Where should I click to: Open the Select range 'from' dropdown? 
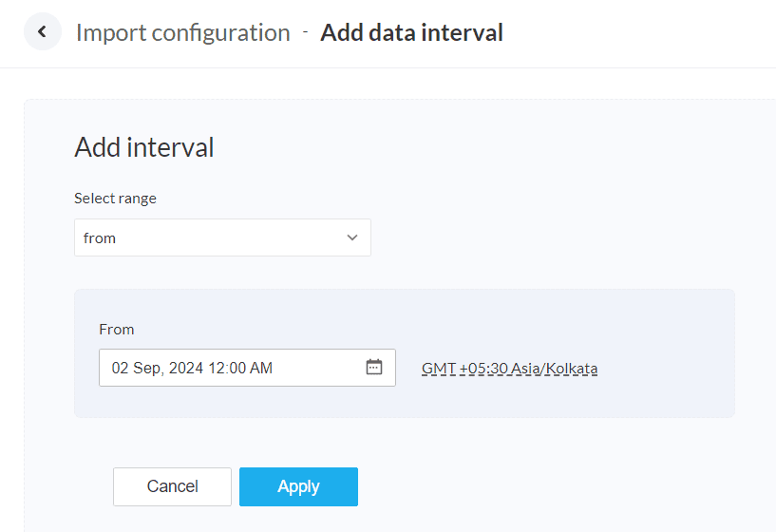(x=222, y=237)
